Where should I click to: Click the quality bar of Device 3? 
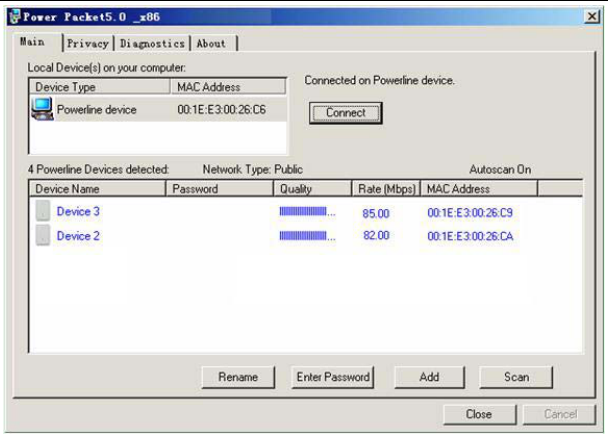307,212
